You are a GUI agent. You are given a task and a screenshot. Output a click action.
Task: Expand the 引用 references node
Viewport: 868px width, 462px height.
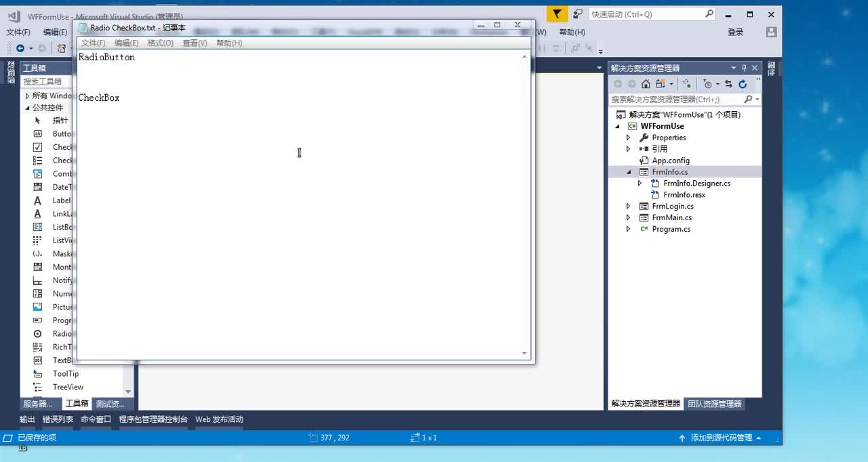(x=628, y=149)
